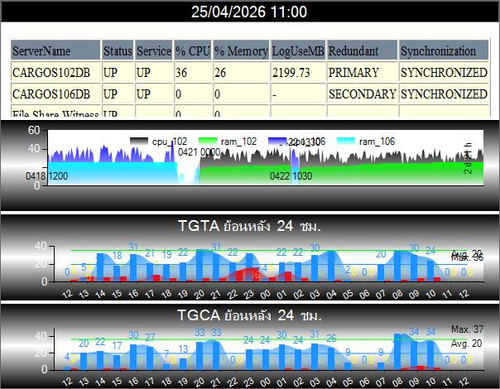Select the Service column header

point(154,51)
